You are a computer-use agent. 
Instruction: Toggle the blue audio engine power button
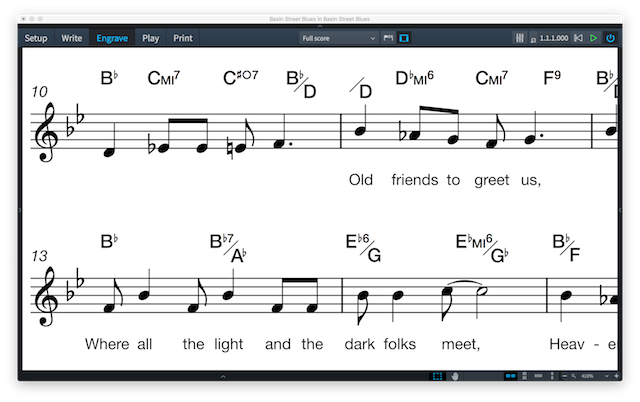[610, 38]
